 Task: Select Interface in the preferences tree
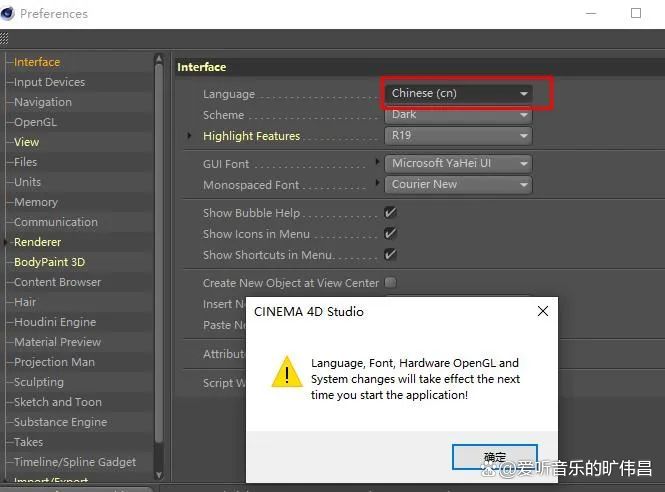point(37,62)
